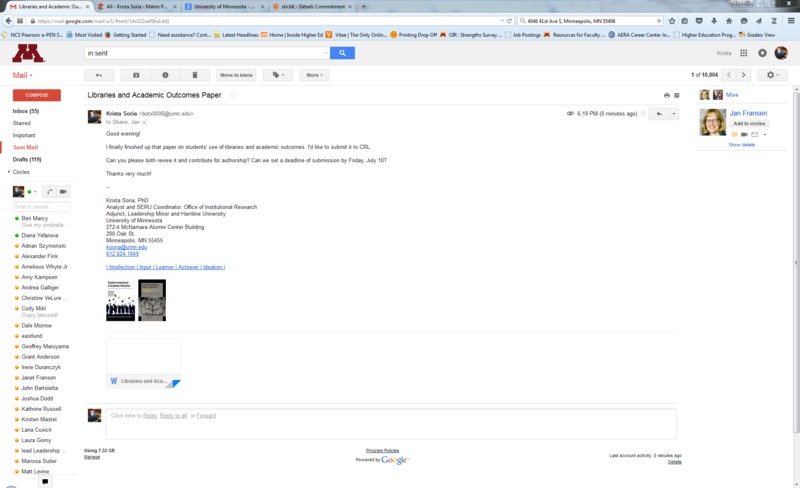The width and height of the screenshot is (800, 488).
Task: Print the conversation using the printer icon
Action: [x=667, y=95]
